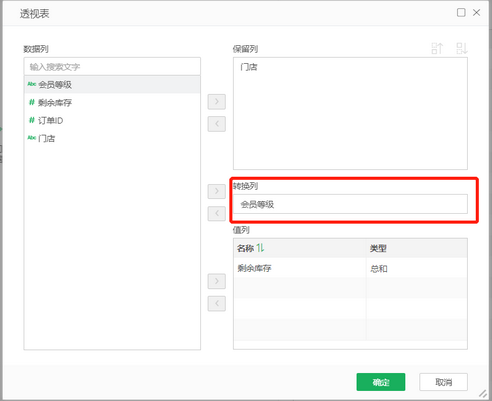Toggle the sort icon next to 名称
492x401 pixels.
(260, 248)
